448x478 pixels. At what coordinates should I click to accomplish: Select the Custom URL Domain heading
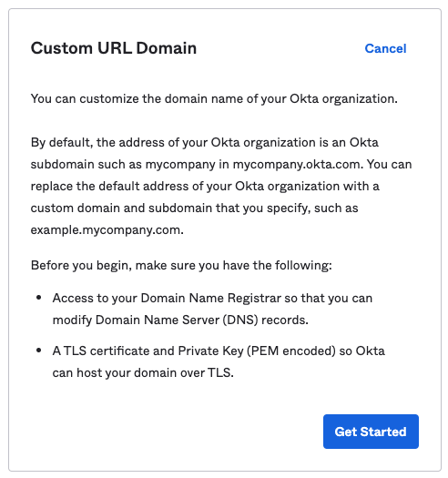click(114, 48)
